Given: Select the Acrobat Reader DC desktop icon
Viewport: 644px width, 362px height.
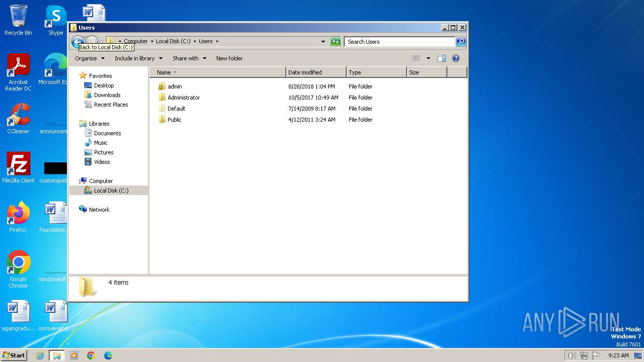Looking at the screenshot, I should 18,72.
